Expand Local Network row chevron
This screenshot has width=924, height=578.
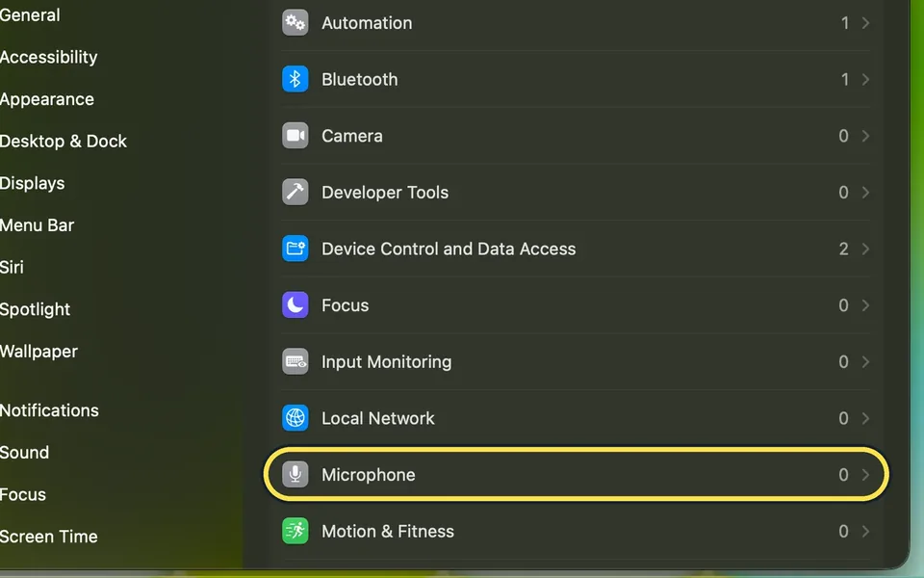click(865, 418)
